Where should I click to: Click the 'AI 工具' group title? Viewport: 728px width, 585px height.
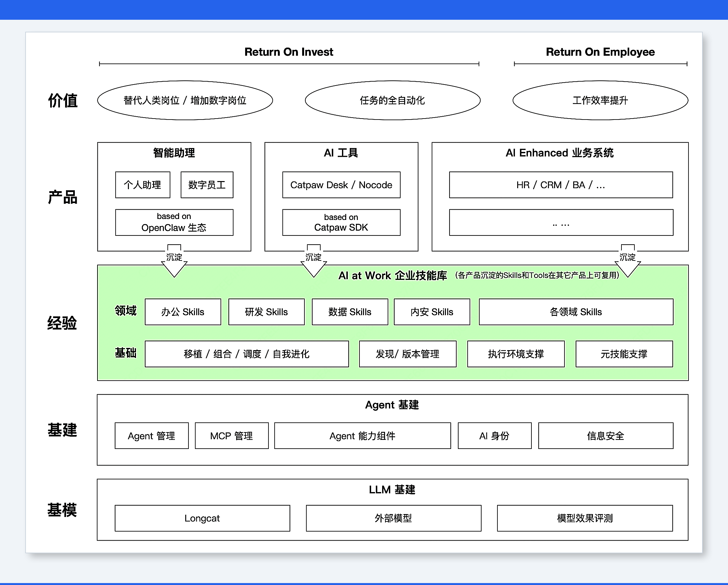341,153
